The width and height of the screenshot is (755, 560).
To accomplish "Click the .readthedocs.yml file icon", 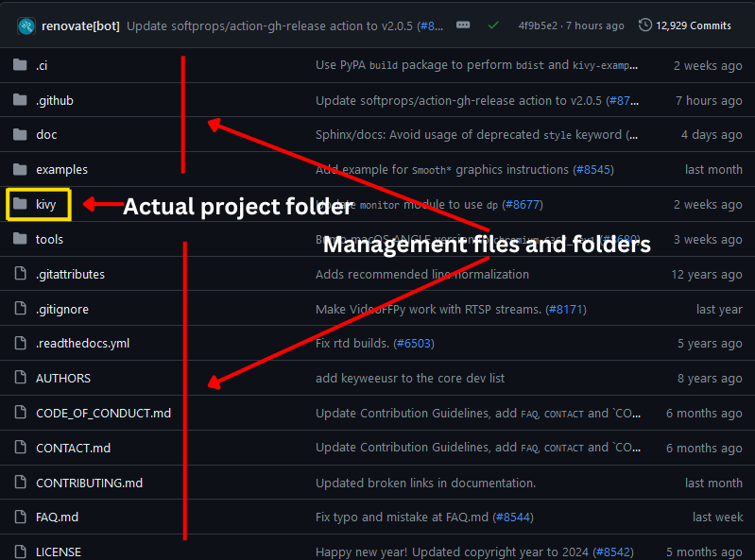I will [20, 343].
